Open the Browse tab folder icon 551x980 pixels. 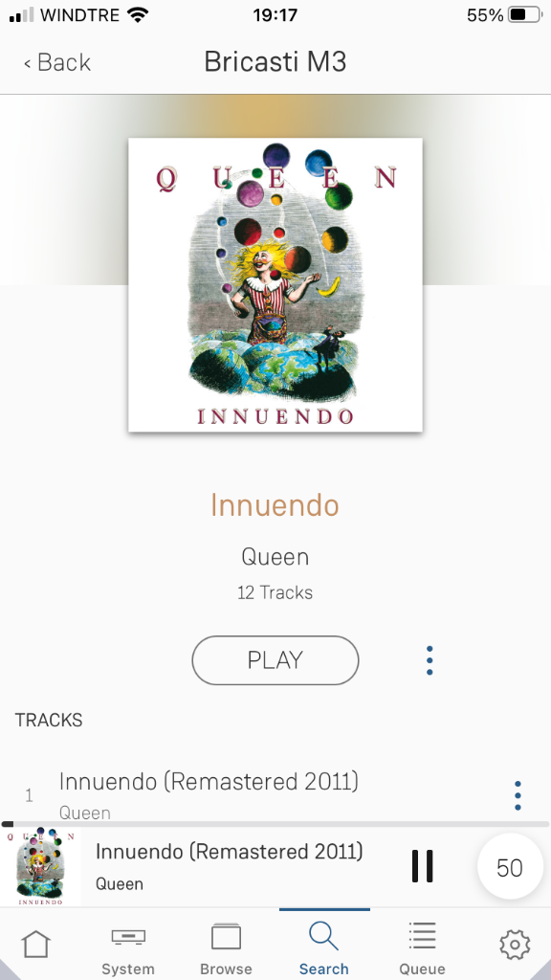click(226, 937)
